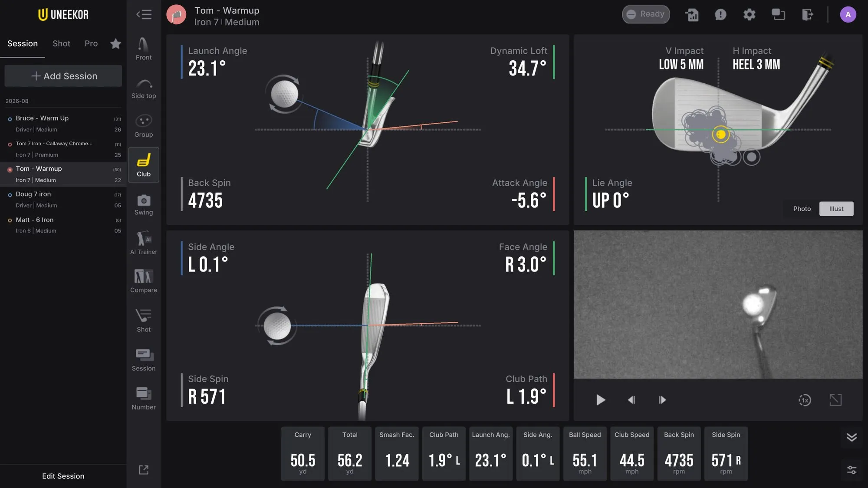
Task: Select the Matt - 6 Iron session
Action: tap(63, 225)
